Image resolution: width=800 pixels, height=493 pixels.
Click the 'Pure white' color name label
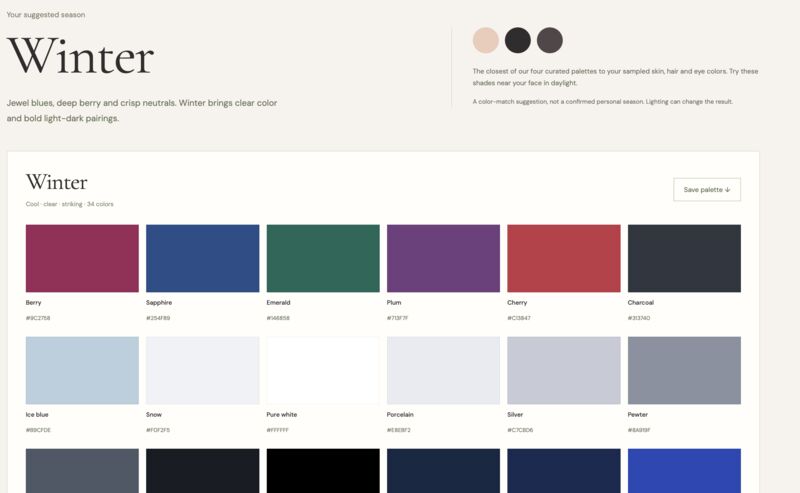point(282,415)
